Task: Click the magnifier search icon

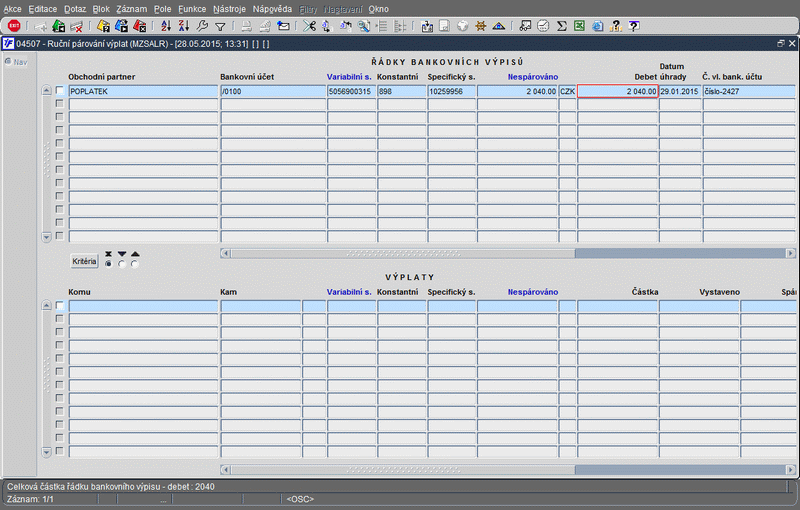Action: click(x=364, y=26)
